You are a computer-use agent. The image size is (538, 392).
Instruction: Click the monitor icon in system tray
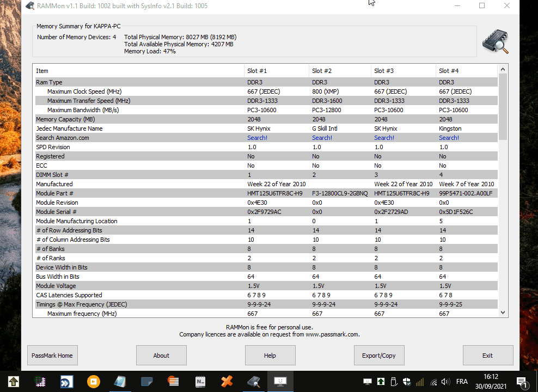[368, 382]
